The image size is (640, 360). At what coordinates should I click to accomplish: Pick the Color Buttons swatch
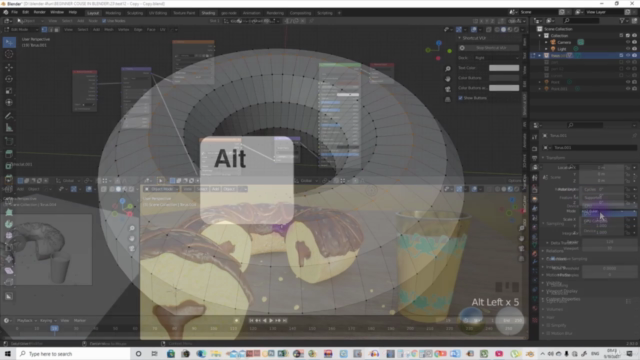(x=504, y=78)
